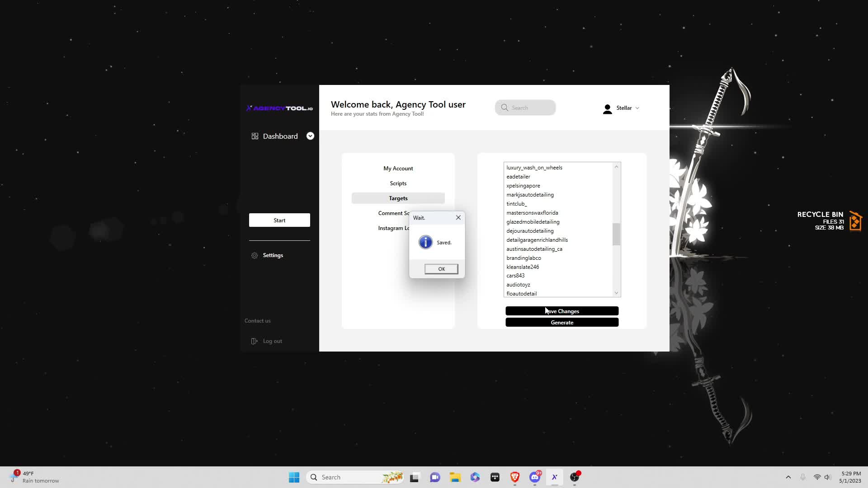Open Windows Start menu icon
This screenshot has width=868, height=488.
[x=294, y=477]
